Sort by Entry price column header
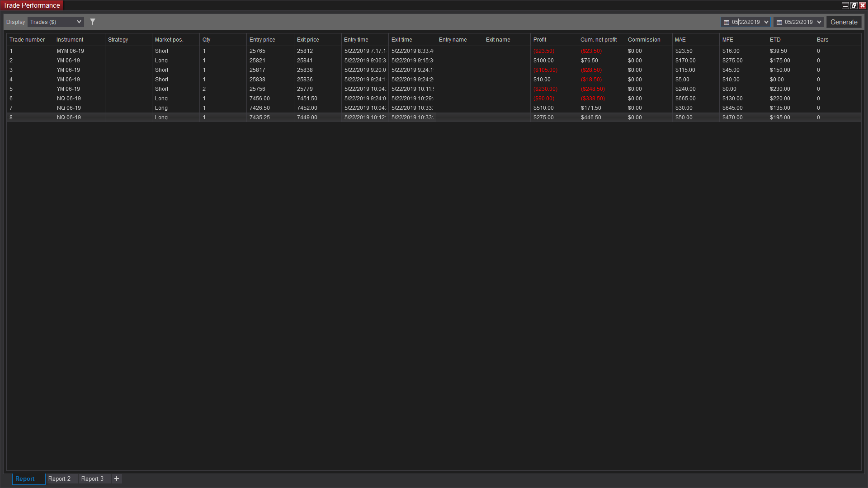Image resolution: width=868 pixels, height=488 pixels. [x=270, y=40]
